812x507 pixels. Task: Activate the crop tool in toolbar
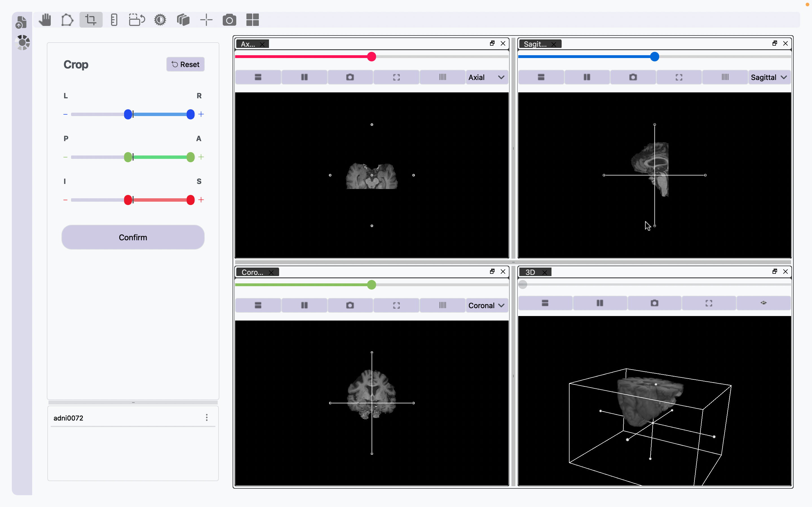(x=91, y=20)
